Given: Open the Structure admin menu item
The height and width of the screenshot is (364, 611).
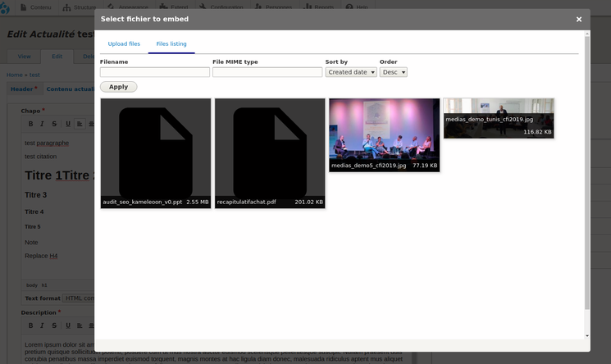Looking at the screenshot, I should coord(80,7).
